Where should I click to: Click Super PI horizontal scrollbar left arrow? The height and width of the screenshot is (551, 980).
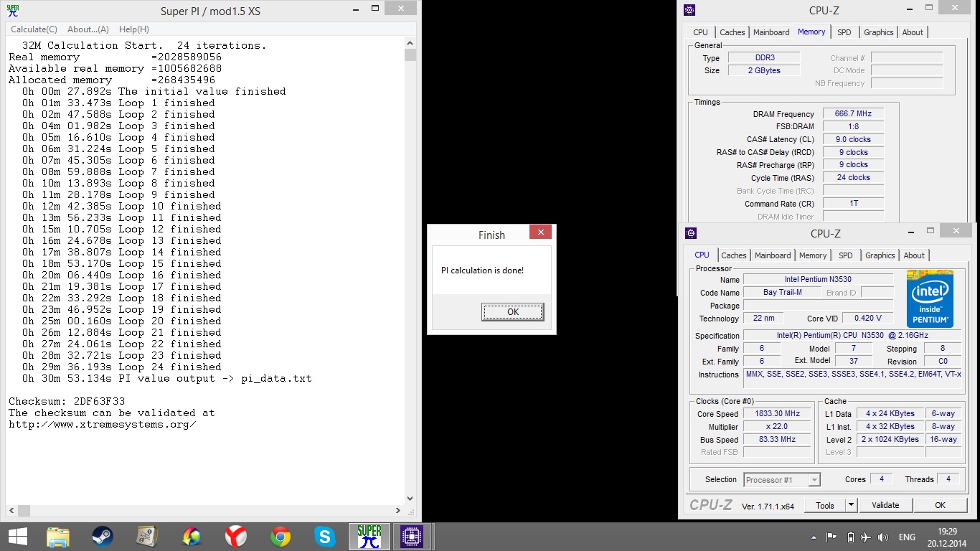click(11, 511)
